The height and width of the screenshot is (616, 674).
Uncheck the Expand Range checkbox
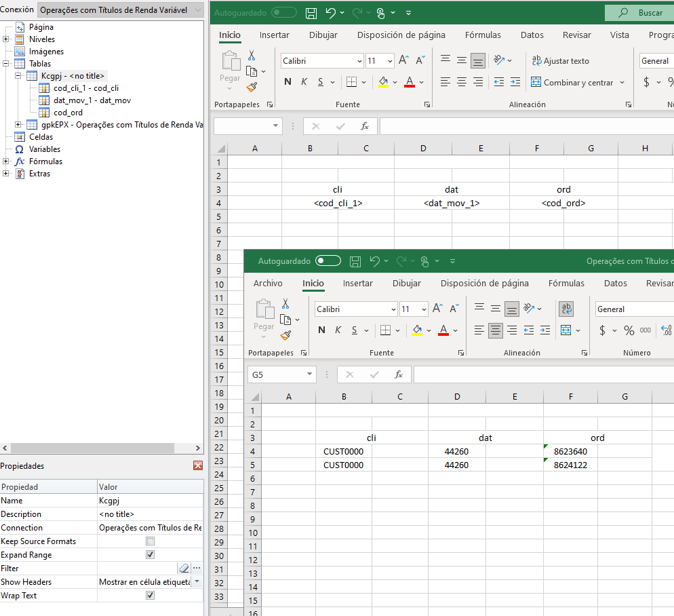pyautogui.click(x=151, y=555)
